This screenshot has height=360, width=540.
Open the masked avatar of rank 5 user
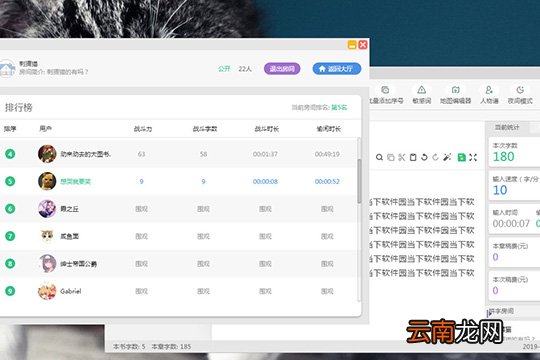pos(47,181)
